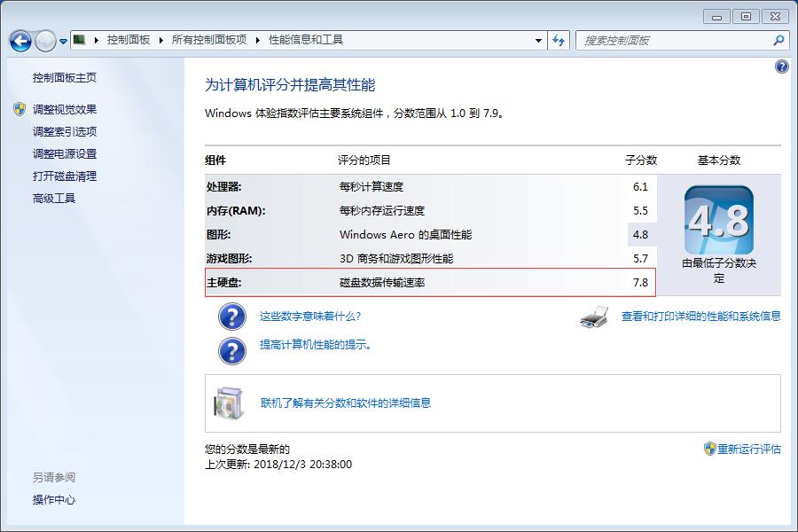Click the software box icon near online score details

[229, 403]
